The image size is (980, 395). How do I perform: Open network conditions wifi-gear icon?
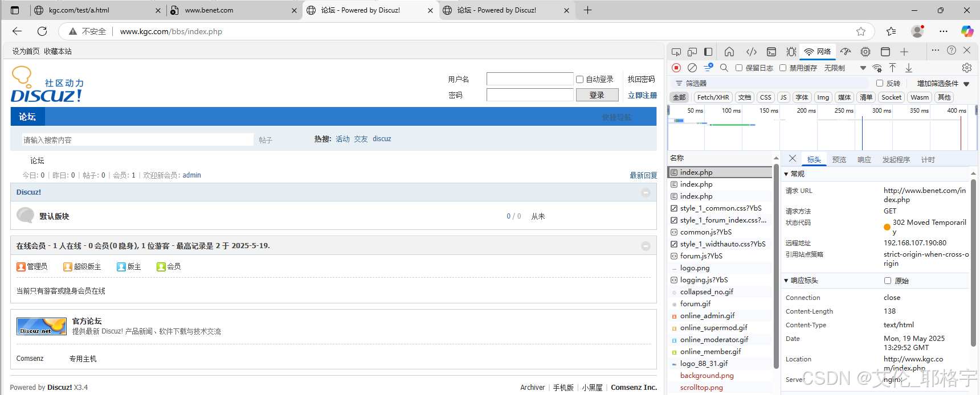click(877, 68)
